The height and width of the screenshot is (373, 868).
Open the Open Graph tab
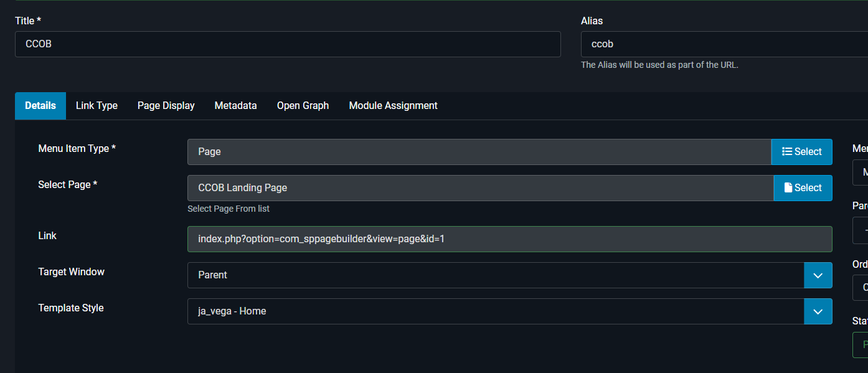coord(303,106)
